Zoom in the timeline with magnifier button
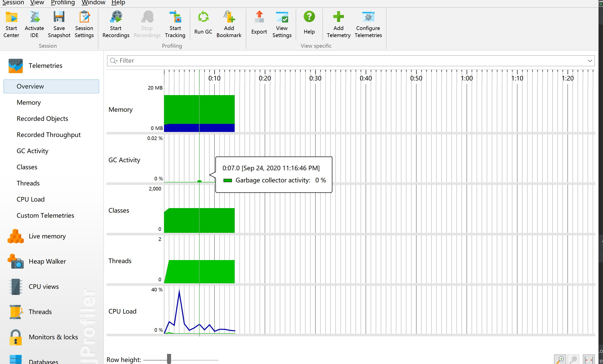Viewport: 603px width, 364px height. tap(560, 359)
